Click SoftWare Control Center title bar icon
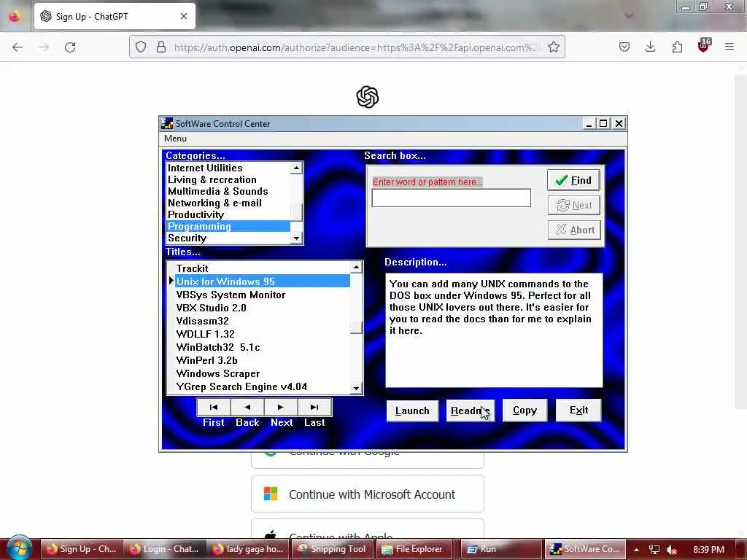This screenshot has height=560, width=747. [167, 124]
